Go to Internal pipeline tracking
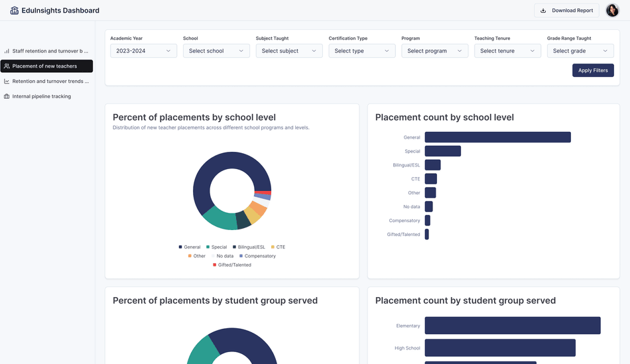Viewport: 630px width, 364px height. click(41, 97)
